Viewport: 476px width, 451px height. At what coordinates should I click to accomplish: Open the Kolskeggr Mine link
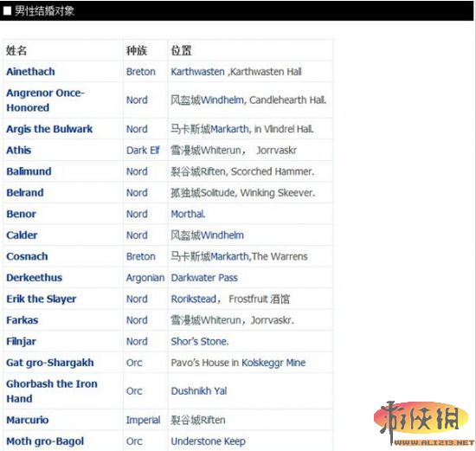pos(273,363)
